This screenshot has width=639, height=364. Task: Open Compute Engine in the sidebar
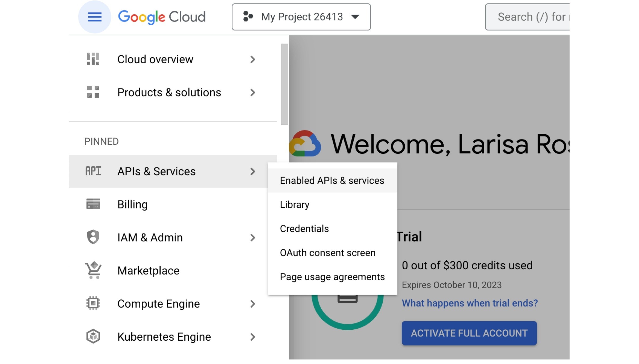point(173,304)
